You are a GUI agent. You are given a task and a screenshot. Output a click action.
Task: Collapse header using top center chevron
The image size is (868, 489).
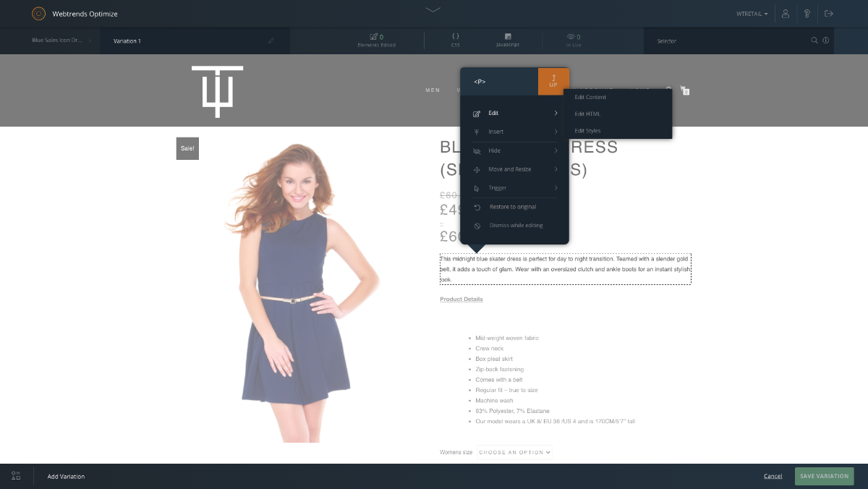(x=433, y=10)
